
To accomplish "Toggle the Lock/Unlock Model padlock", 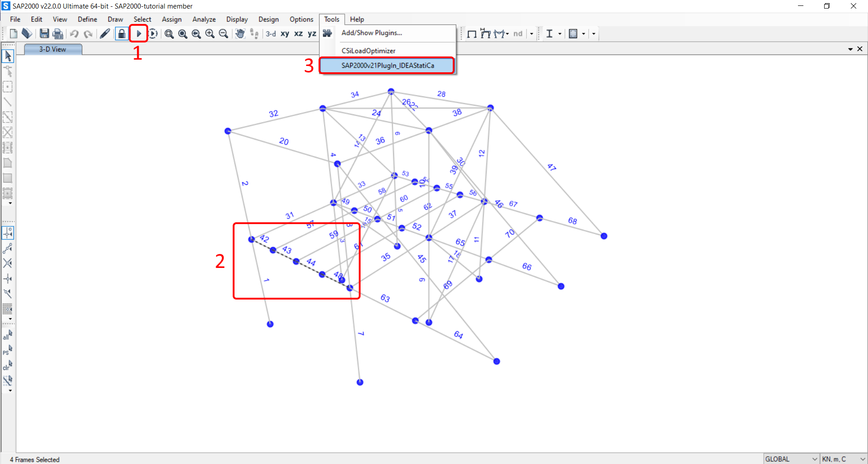I will click(121, 33).
